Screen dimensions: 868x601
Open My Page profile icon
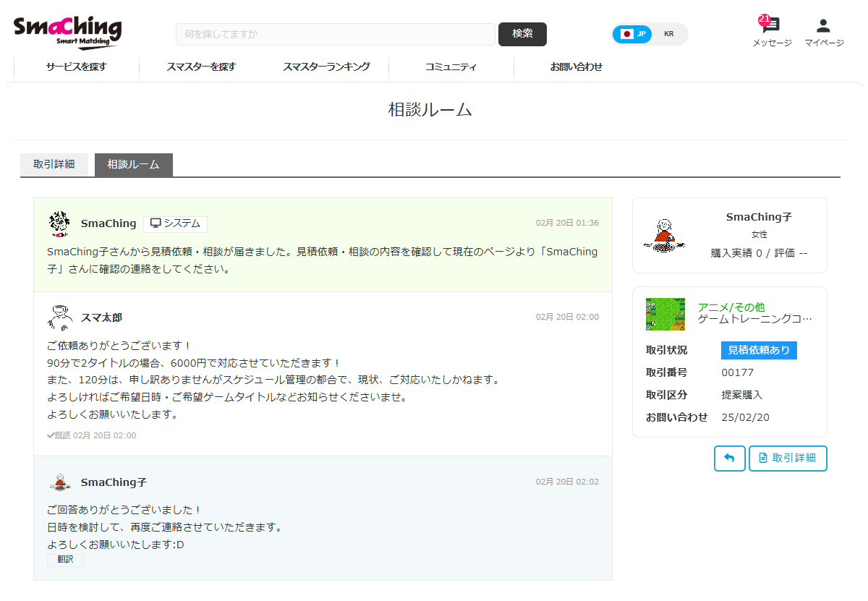click(823, 26)
